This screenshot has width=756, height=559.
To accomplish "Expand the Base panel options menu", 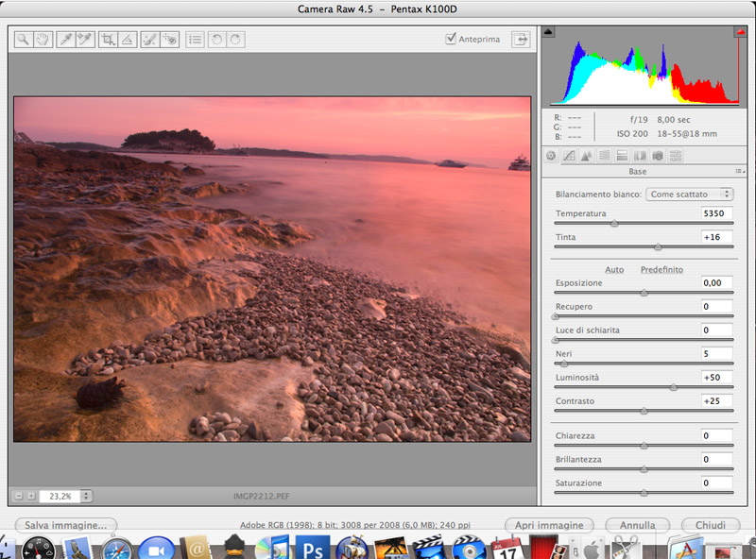I will click(x=738, y=172).
